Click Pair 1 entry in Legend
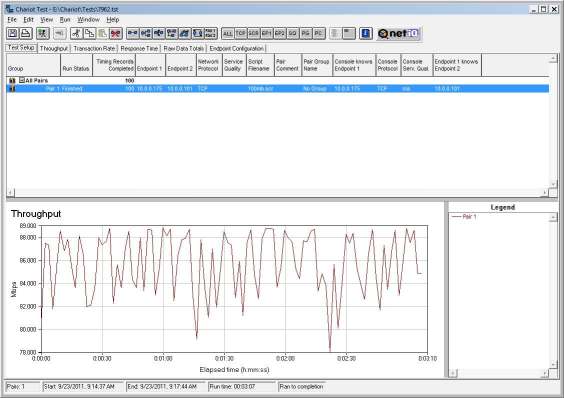Viewport: 564px width, 398px height. click(464, 217)
